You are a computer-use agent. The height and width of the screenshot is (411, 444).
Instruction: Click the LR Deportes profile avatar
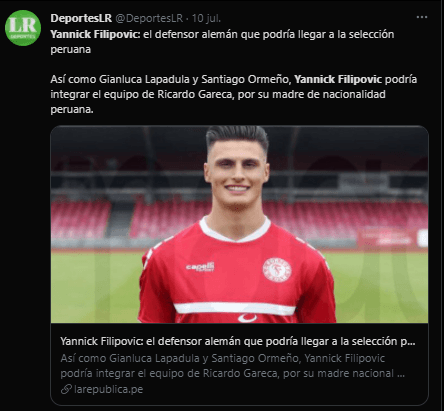point(23,28)
